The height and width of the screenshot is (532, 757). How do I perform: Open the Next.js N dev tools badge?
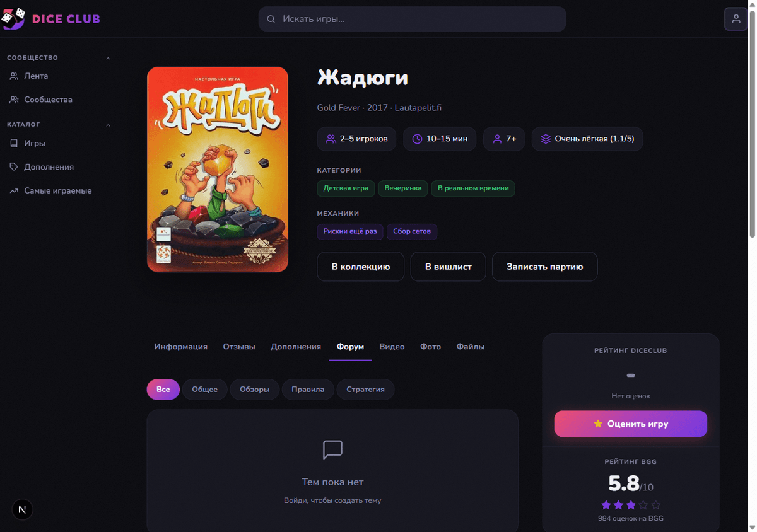tap(23, 509)
